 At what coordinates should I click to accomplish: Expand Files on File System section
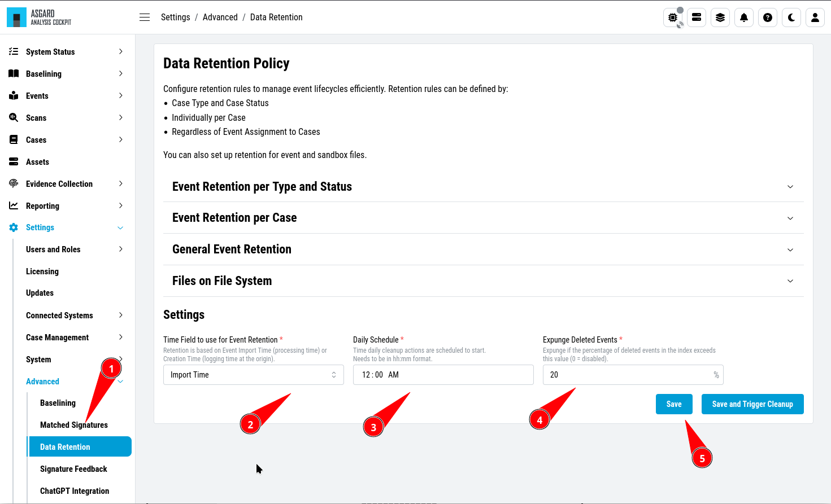pos(484,281)
